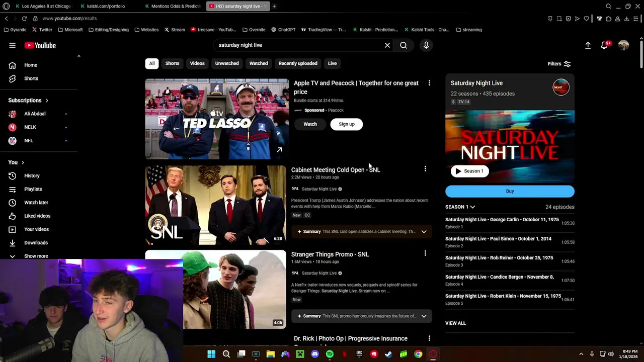Click the Sign up button
644x362 pixels.
point(347,124)
